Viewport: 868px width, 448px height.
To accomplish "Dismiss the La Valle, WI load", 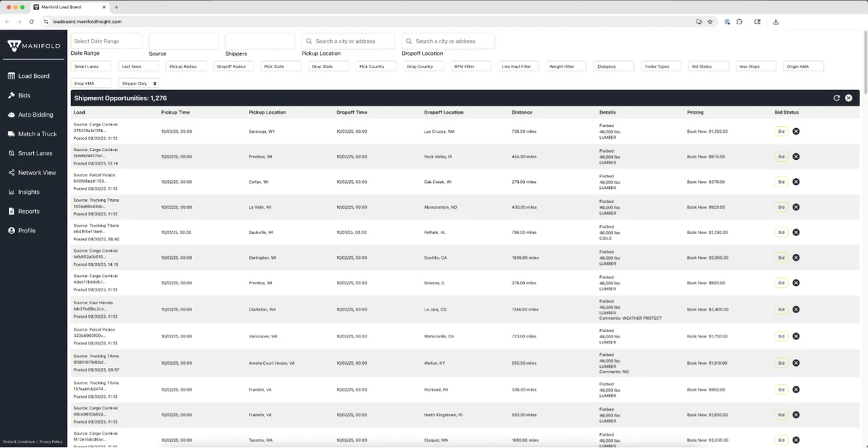I will 796,207.
